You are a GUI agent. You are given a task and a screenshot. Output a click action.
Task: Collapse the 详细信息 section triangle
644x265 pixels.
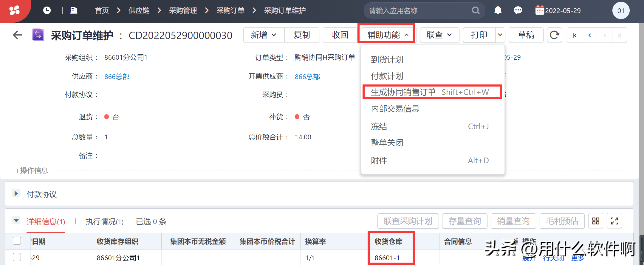pyautogui.click(x=16, y=221)
